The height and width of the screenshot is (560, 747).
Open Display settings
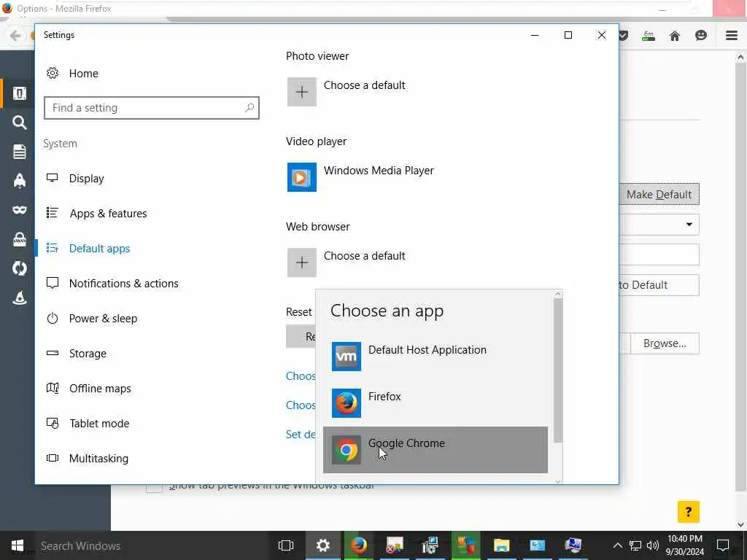click(86, 179)
